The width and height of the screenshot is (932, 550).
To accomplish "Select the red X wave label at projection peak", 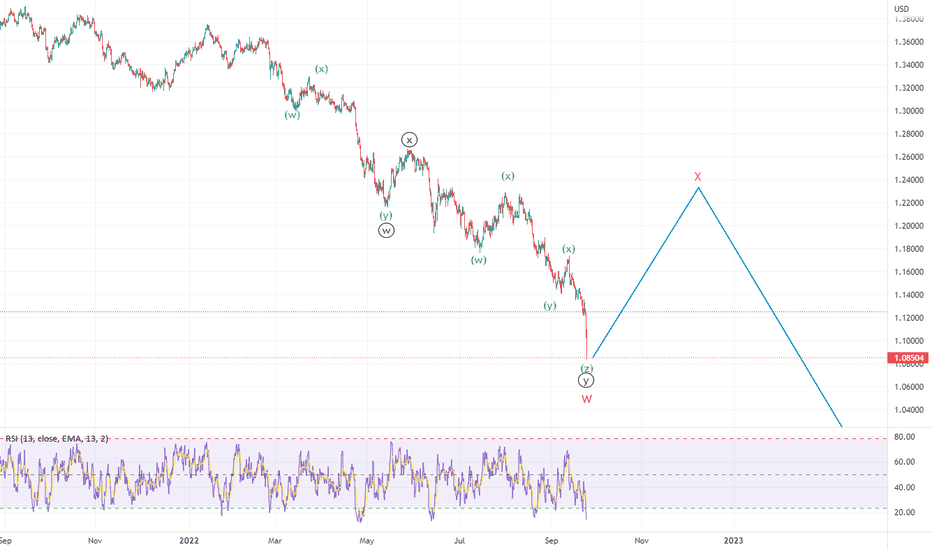I will (698, 177).
